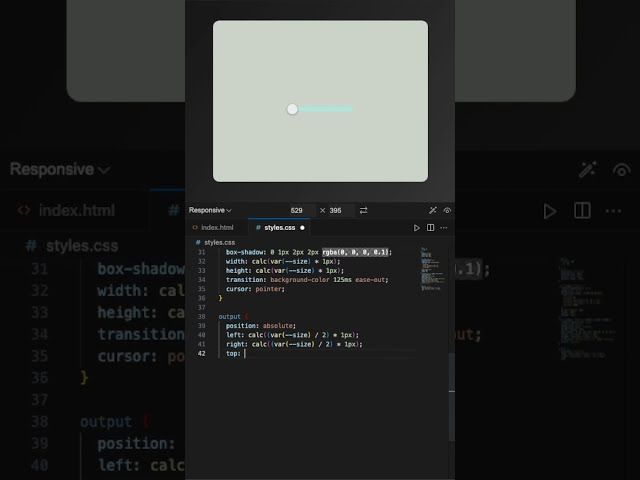640x480 pixels.
Task: Click line 33 height calc declaration
Action: click(x=284, y=271)
